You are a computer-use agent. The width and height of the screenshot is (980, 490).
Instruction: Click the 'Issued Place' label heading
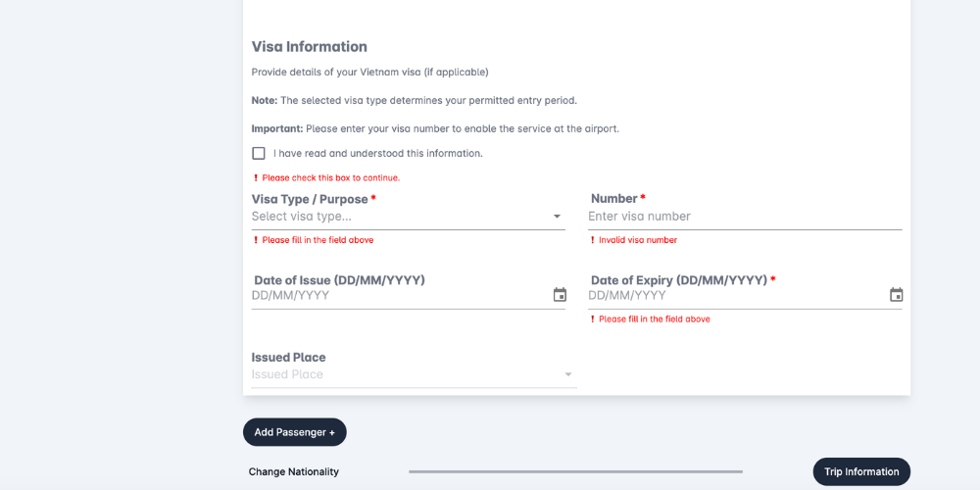coord(289,358)
